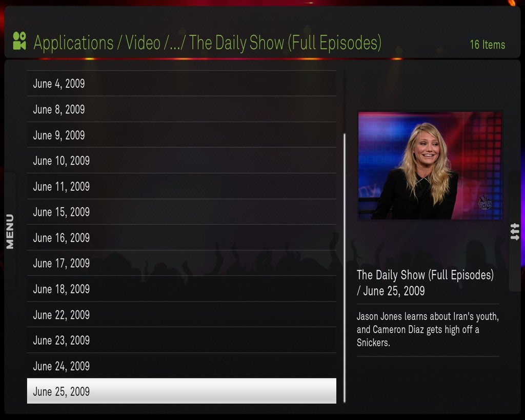Image resolution: width=525 pixels, height=420 pixels.
Task: Play the highlighted June 25, 2009 episode
Action: [x=181, y=391]
